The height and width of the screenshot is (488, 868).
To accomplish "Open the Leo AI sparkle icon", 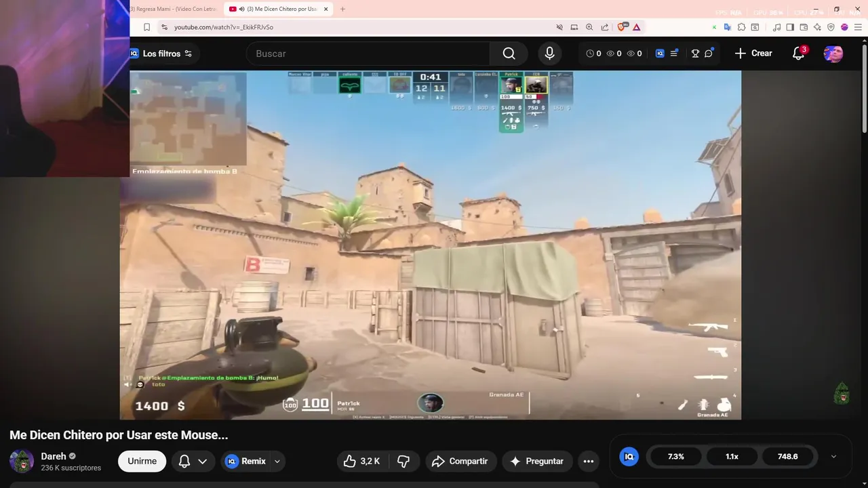I will pyautogui.click(x=817, y=27).
